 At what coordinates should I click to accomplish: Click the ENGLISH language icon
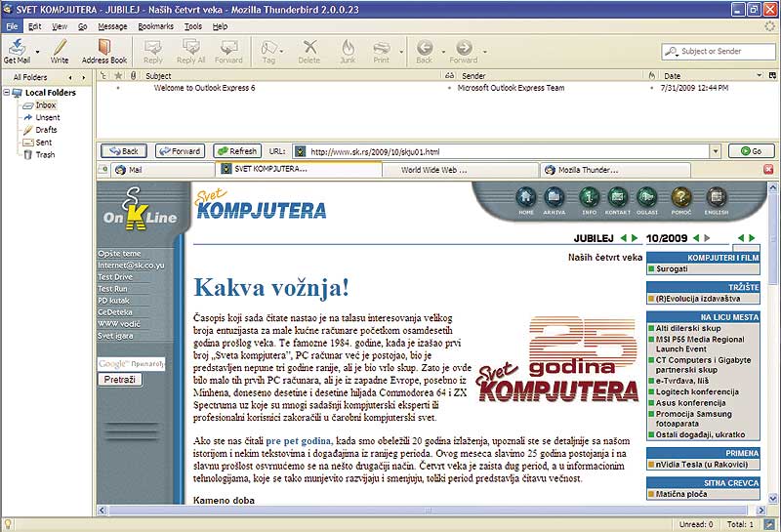717,197
